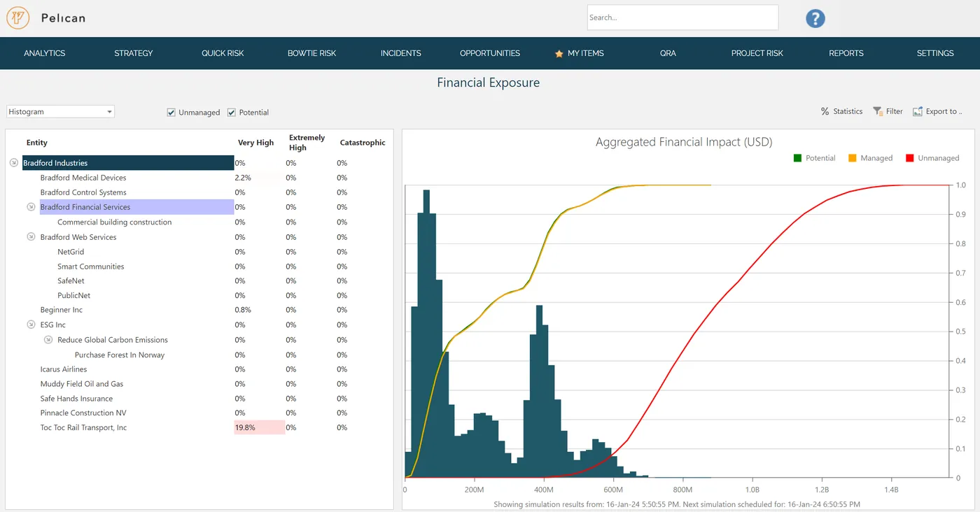This screenshot has width=980, height=512.
Task: Toggle the Unmanaged checkbox
Action: 171,113
